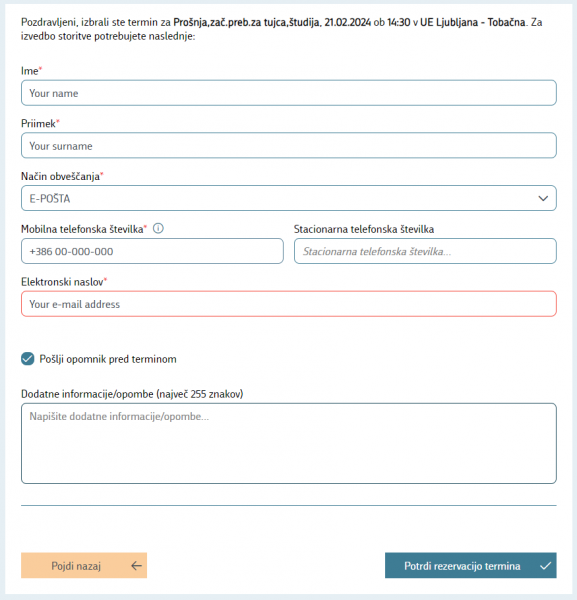Click the 'Ime' field label
This screenshot has width=577, height=600.
30,71
